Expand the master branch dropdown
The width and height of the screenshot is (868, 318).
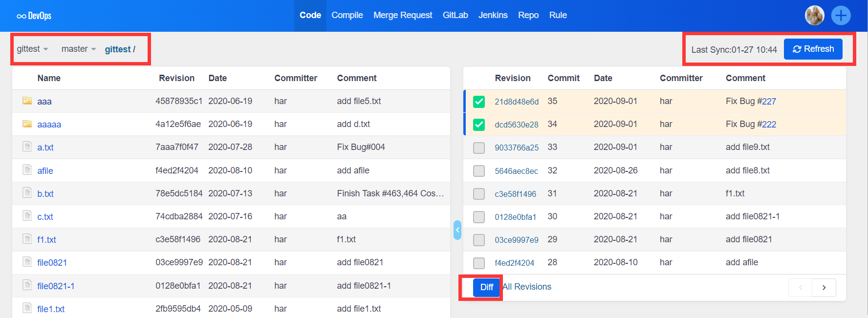(x=78, y=49)
